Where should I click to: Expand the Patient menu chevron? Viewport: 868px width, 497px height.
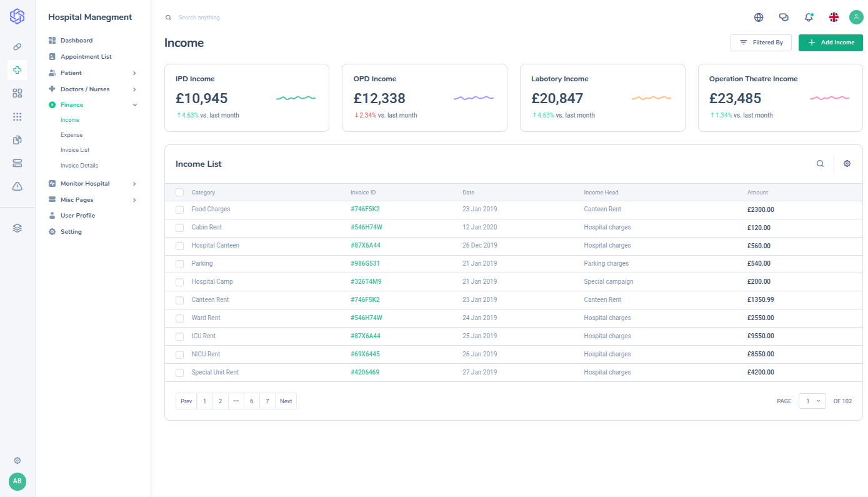click(x=134, y=73)
